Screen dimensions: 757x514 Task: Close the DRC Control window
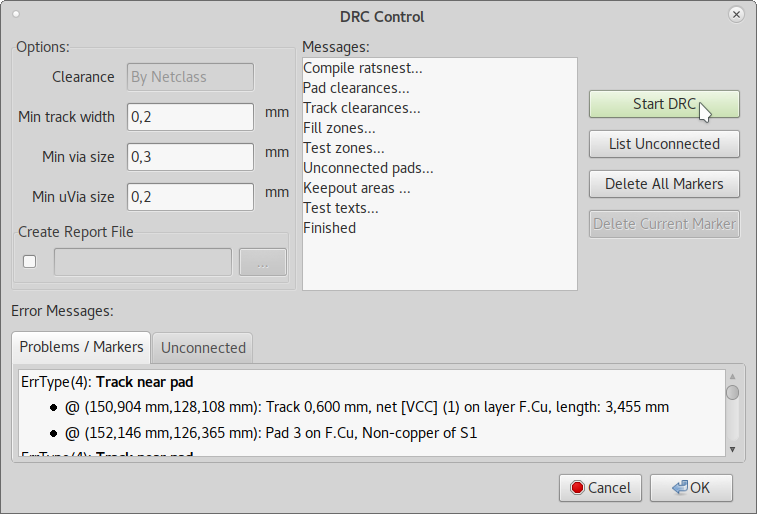click(x=737, y=15)
